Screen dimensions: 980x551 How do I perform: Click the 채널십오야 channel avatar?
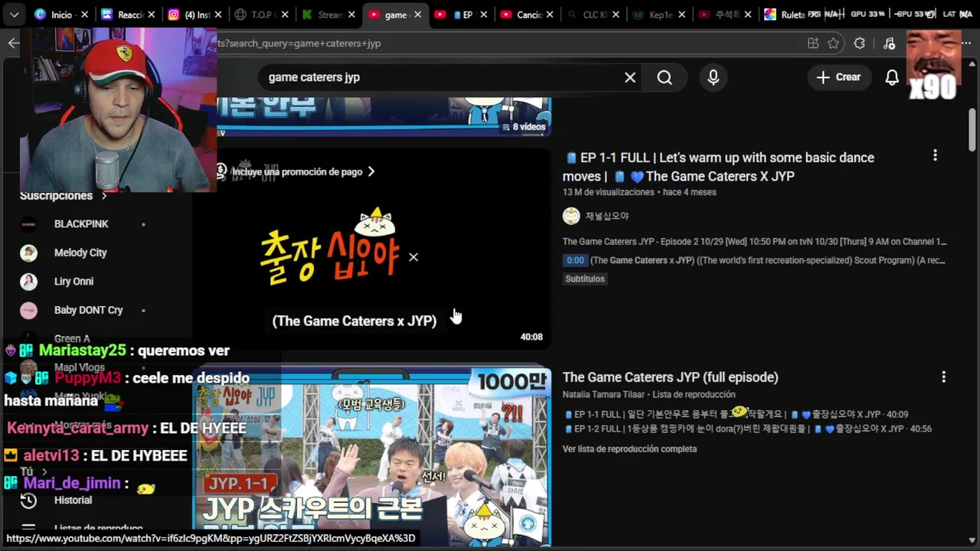click(x=571, y=216)
